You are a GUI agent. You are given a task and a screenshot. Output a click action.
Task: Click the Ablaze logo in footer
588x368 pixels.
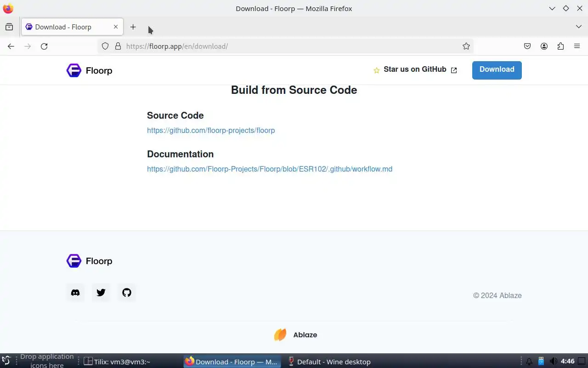click(x=295, y=335)
